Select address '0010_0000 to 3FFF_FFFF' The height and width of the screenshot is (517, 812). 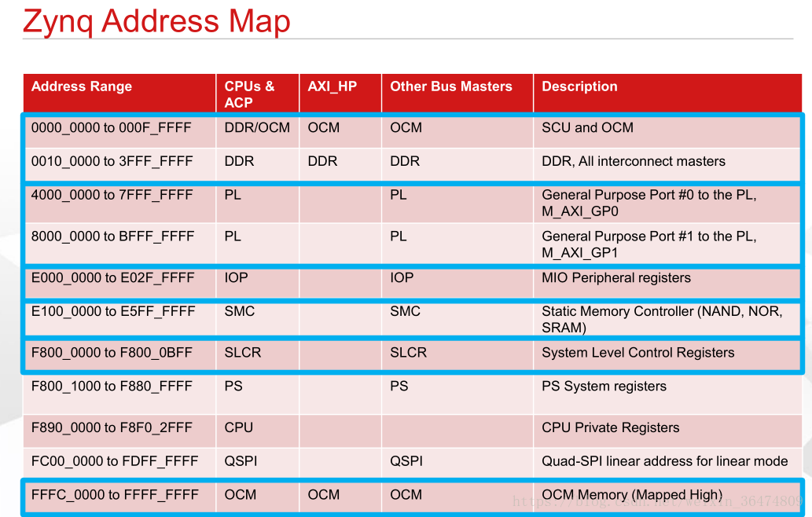112,162
